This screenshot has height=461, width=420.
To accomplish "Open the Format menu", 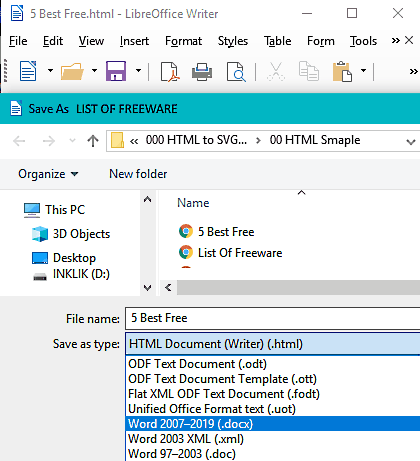I will [184, 41].
